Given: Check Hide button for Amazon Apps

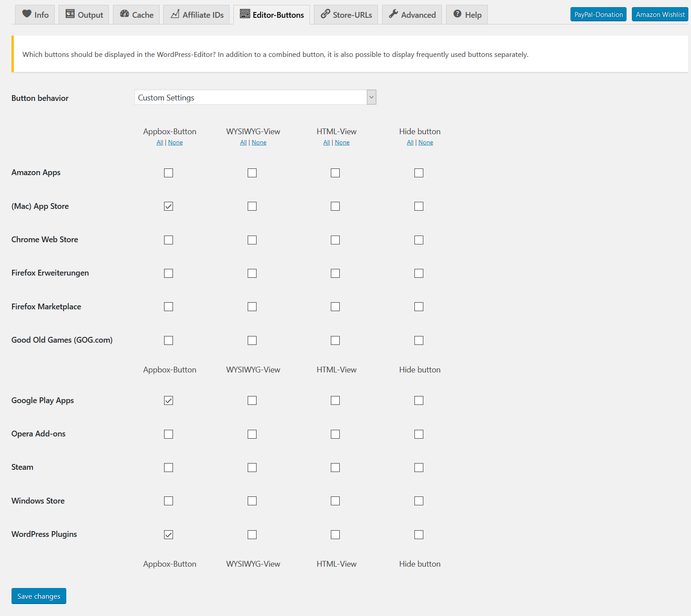Looking at the screenshot, I should pyautogui.click(x=419, y=173).
